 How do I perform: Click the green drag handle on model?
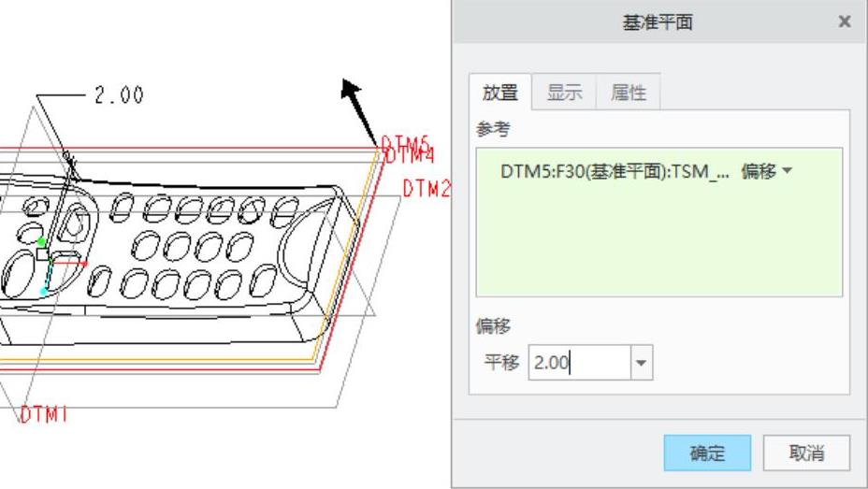41,242
